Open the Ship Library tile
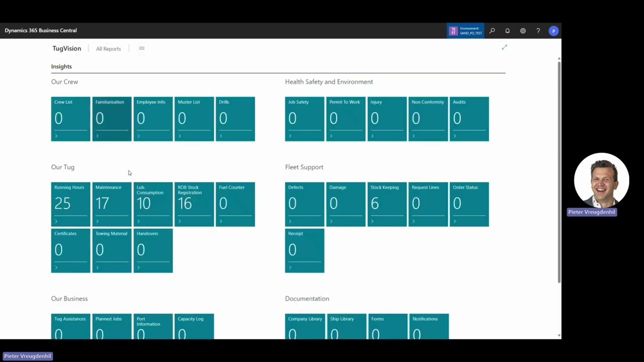 coord(346,326)
